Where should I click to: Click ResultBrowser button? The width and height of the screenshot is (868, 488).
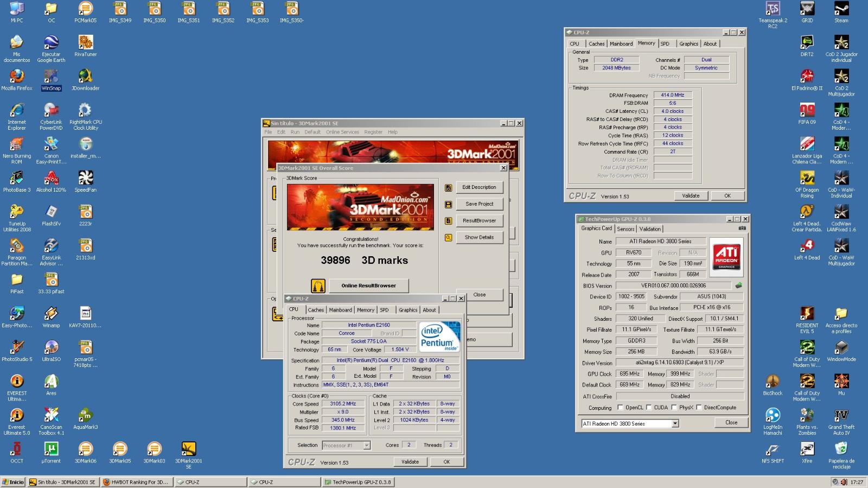pos(479,220)
